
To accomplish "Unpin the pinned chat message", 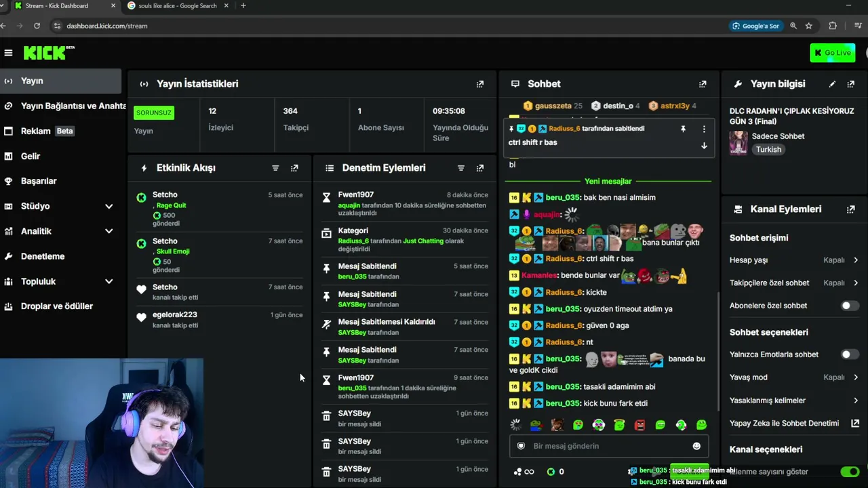I will (683, 129).
